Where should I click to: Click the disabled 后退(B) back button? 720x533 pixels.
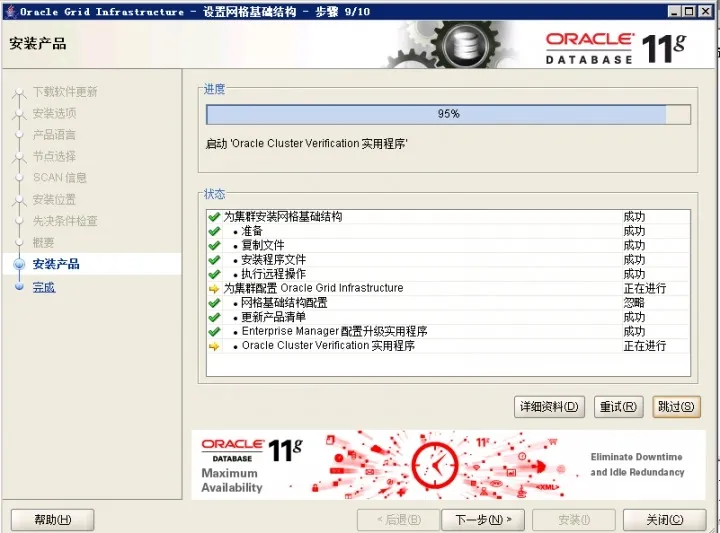(x=398, y=520)
